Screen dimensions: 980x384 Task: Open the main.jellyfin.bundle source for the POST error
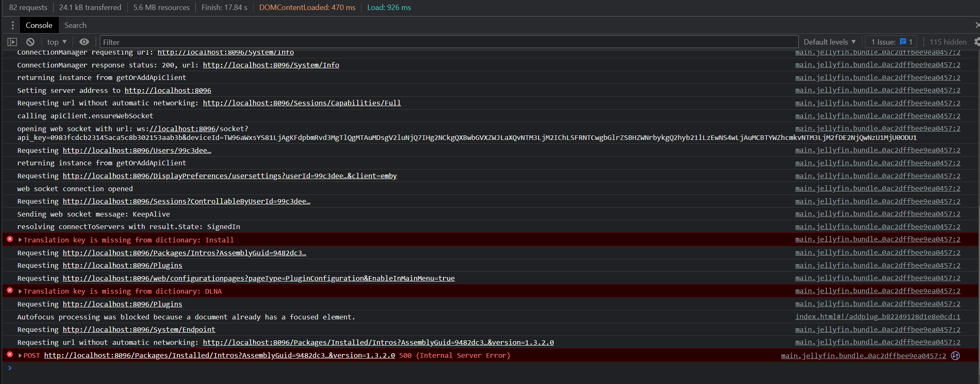point(863,356)
